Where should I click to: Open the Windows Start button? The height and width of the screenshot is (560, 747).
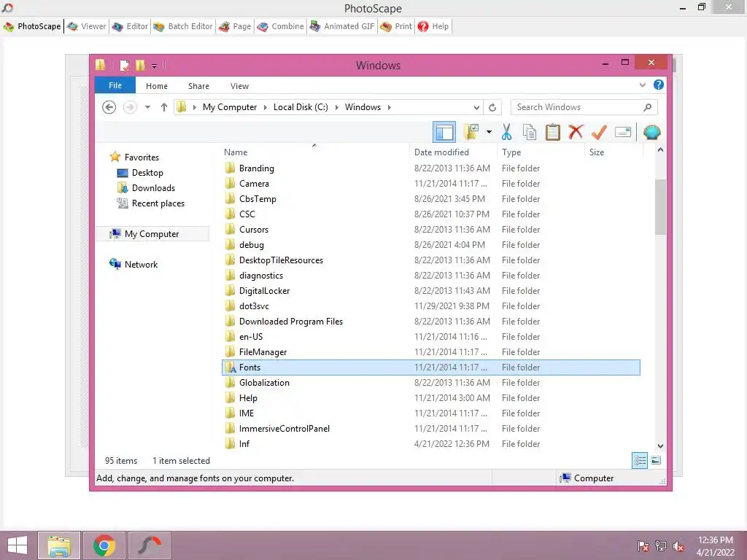[18, 545]
